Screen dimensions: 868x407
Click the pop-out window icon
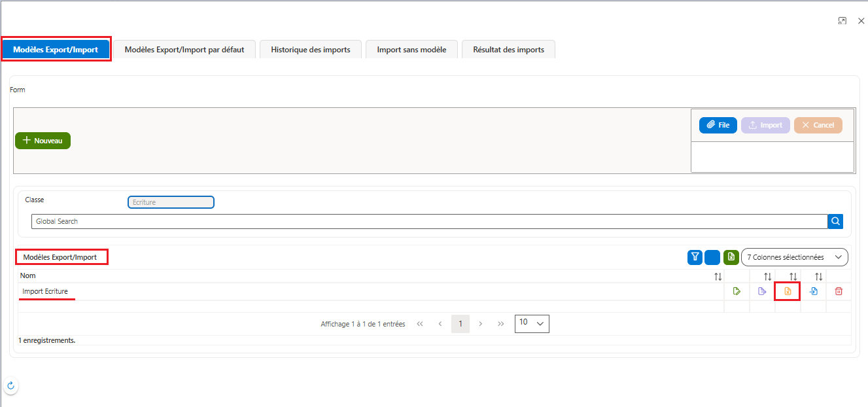click(842, 21)
